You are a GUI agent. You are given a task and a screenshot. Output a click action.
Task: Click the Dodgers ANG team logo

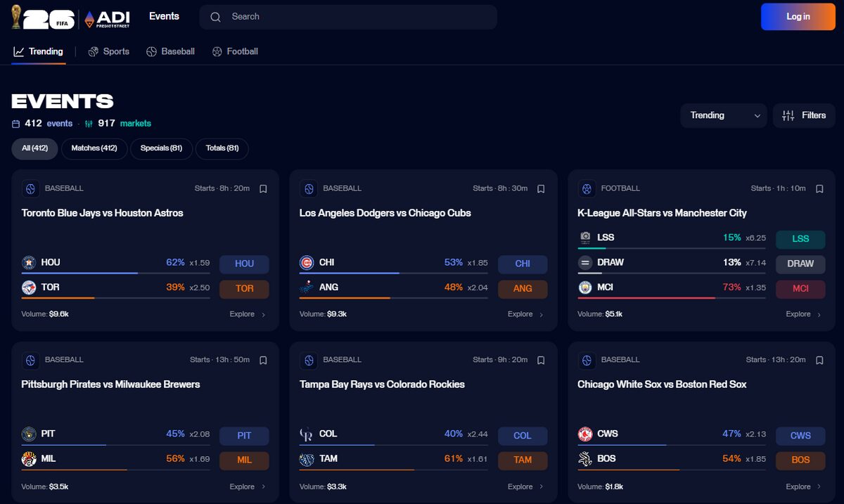(x=307, y=287)
